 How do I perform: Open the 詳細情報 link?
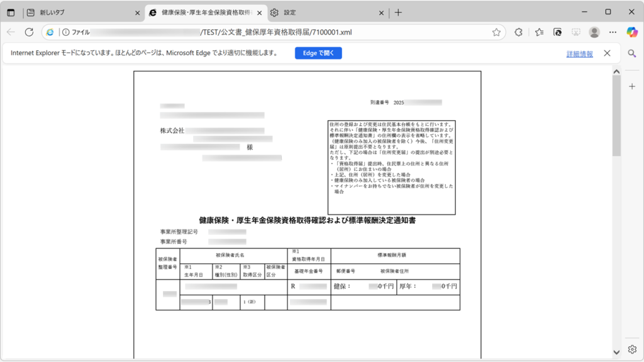point(580,54)
